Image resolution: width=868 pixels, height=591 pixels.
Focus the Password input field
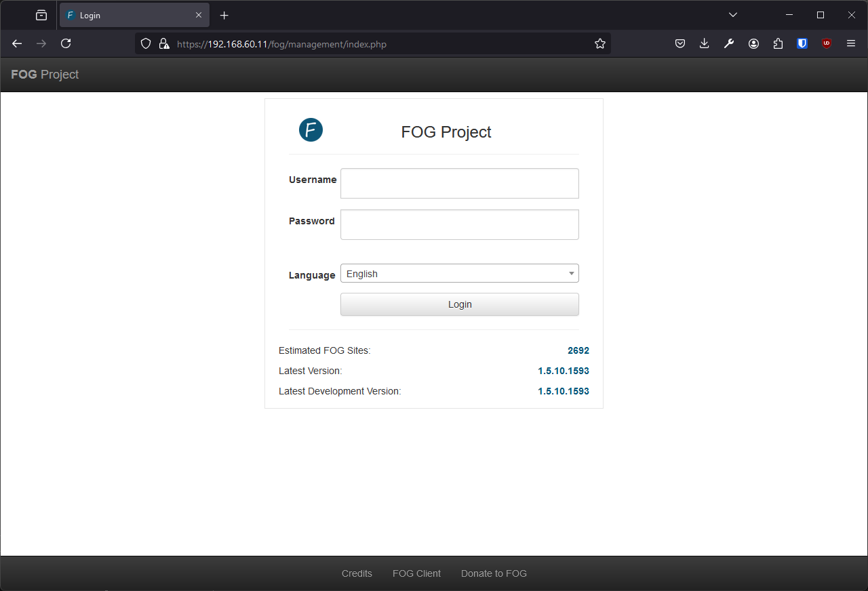point(460,225)
